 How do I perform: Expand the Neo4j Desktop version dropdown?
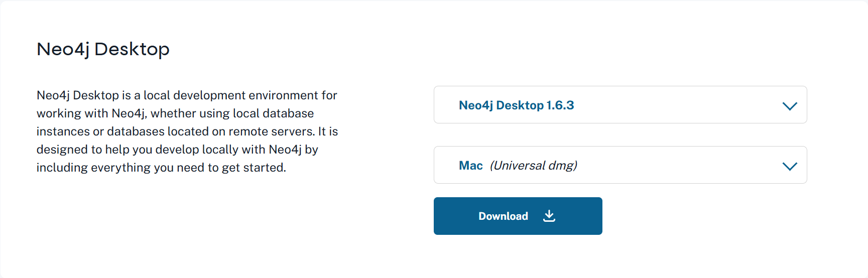620,105
